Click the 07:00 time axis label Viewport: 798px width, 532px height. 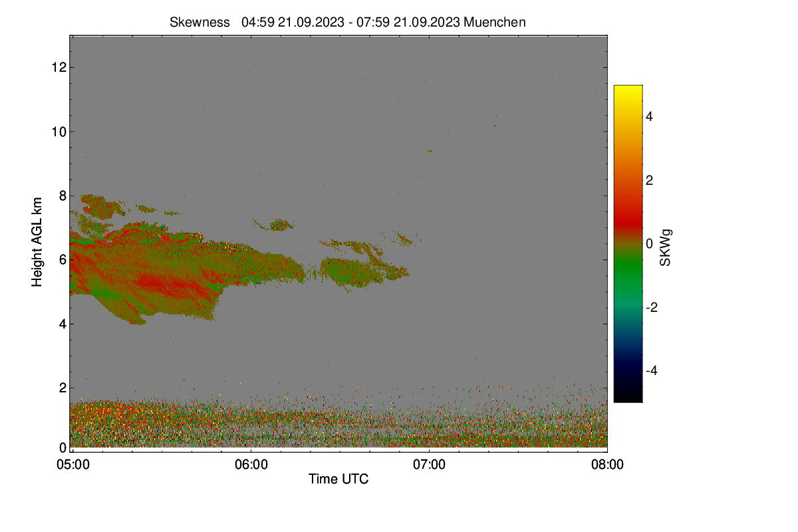429,464
